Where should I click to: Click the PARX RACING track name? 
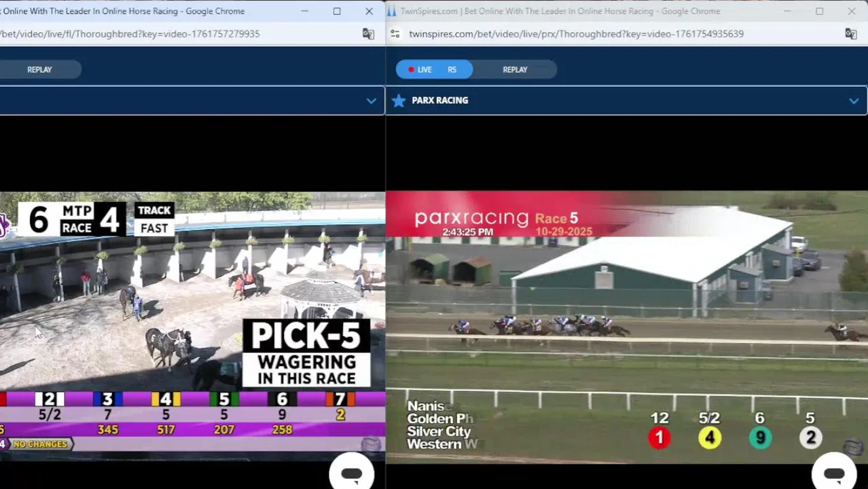pos(439,101)
